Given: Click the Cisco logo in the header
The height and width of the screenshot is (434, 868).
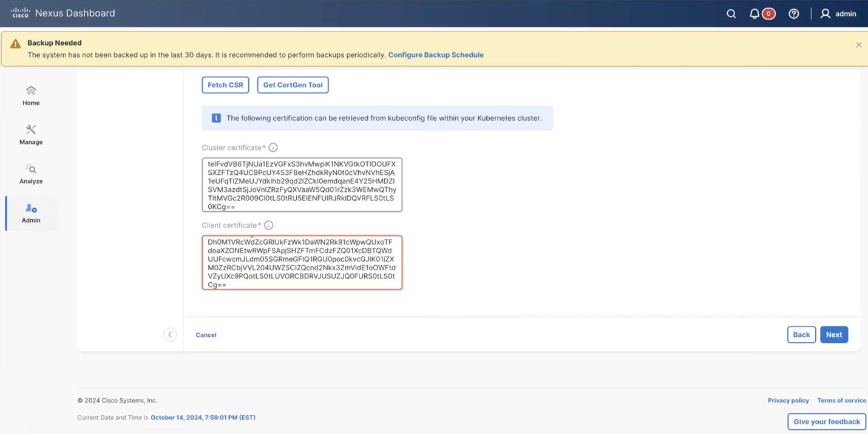Looking at the screenshot, I should [x=20, y=13].
